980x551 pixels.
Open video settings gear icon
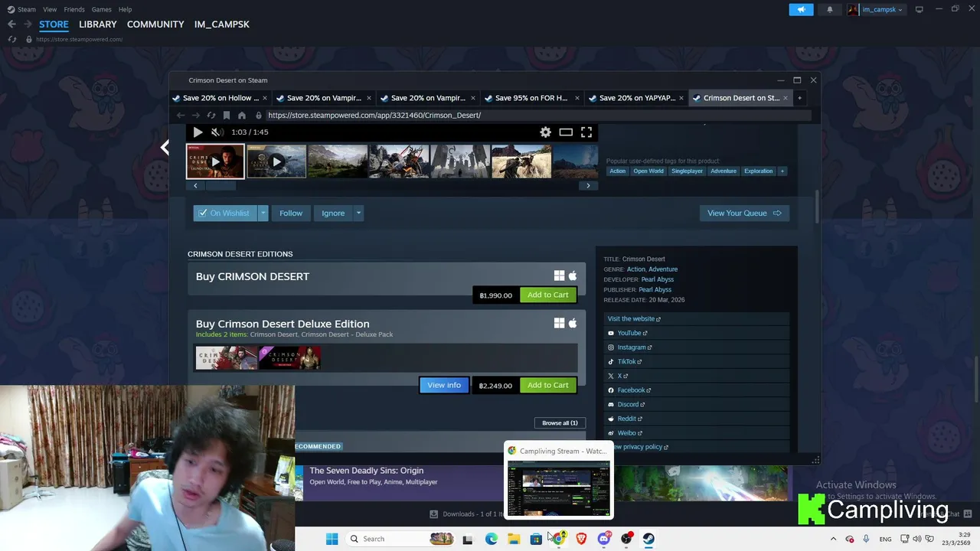545,132
